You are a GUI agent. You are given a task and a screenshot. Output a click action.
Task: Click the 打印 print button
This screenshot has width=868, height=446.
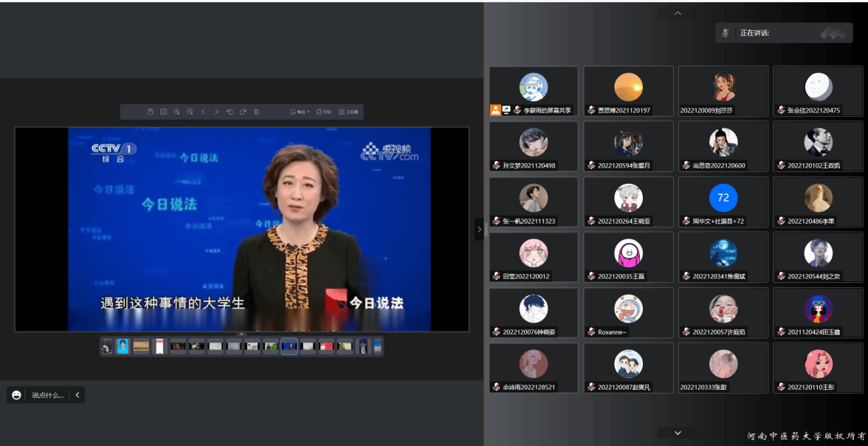[x=324, y=111]
